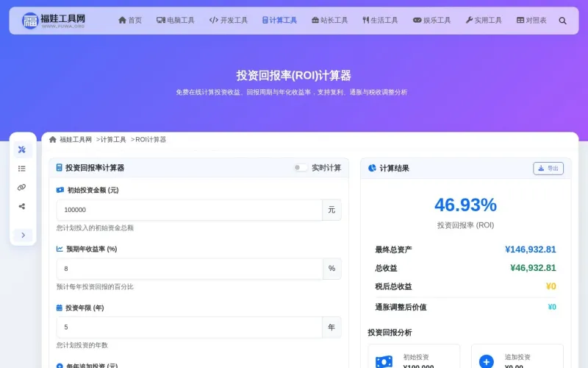
Task: Open the 电脑工具 menu
Action: (176, 21)
